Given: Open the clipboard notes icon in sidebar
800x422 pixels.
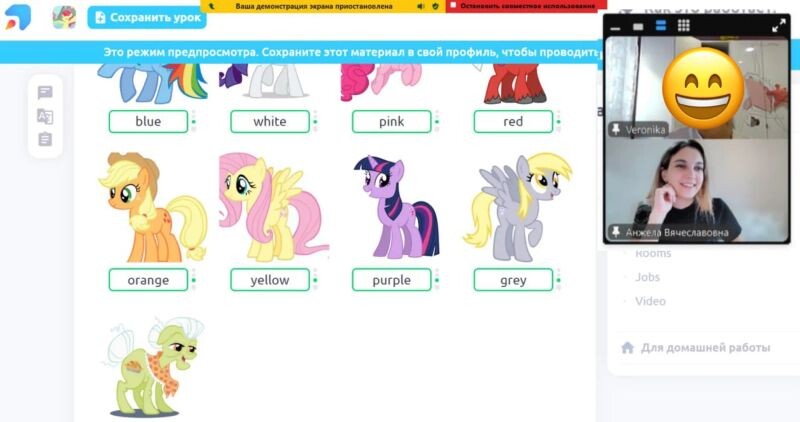Looking at the screenshot, I should 45,139.
